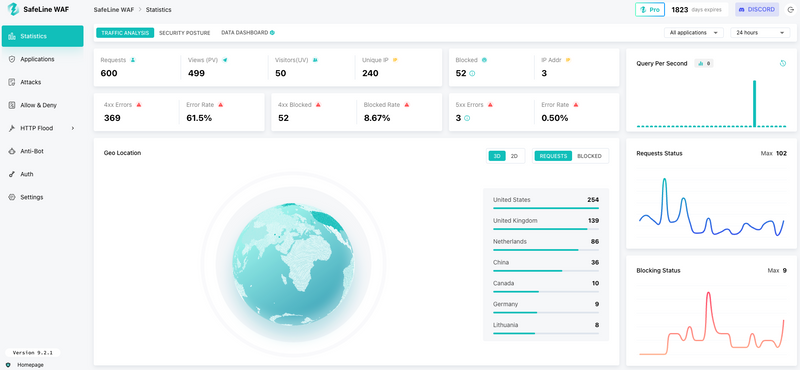Viewport: 800px width, 370px height.
Task: Go to the Attacks page
Action: click(x=42, y=82)
